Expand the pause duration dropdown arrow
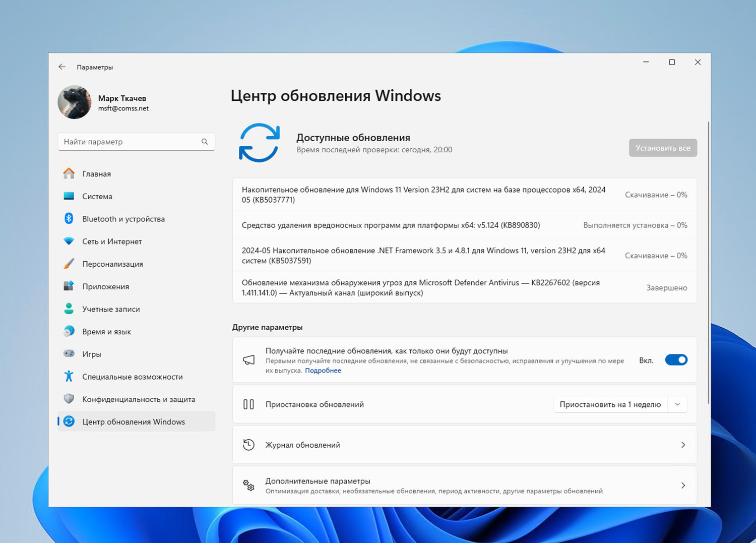This screenshot has width=756, height=543. click(677, 404)
